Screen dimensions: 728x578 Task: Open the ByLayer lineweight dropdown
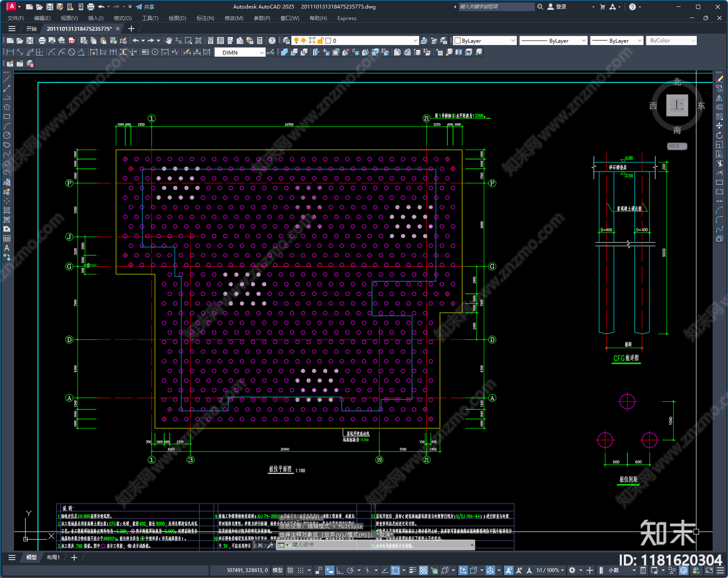click(x=617, y=41)
